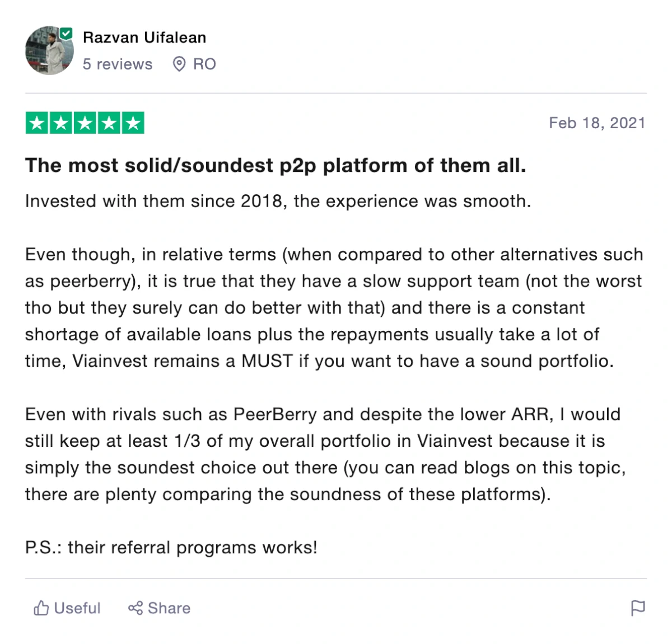This screenshot has width=672, height=644.
Task: Click the green verified badge on the avatar
Action: [x=66, y=34]
